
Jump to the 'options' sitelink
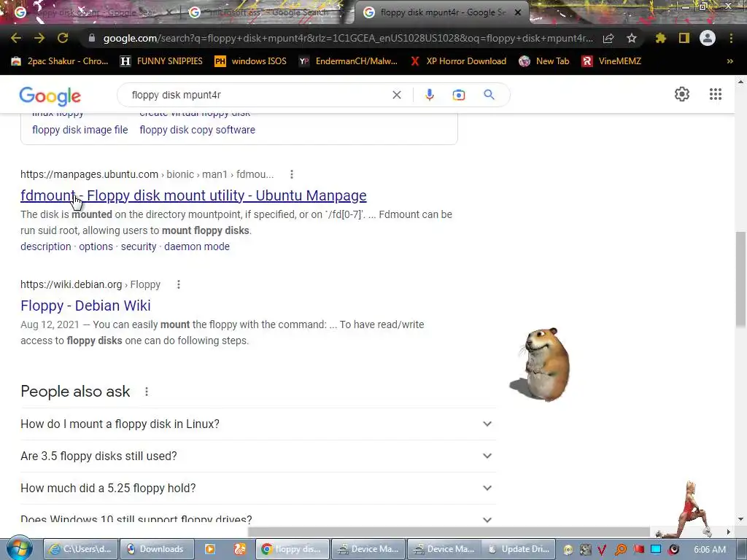pyautogui.click(x=96, y=246)
